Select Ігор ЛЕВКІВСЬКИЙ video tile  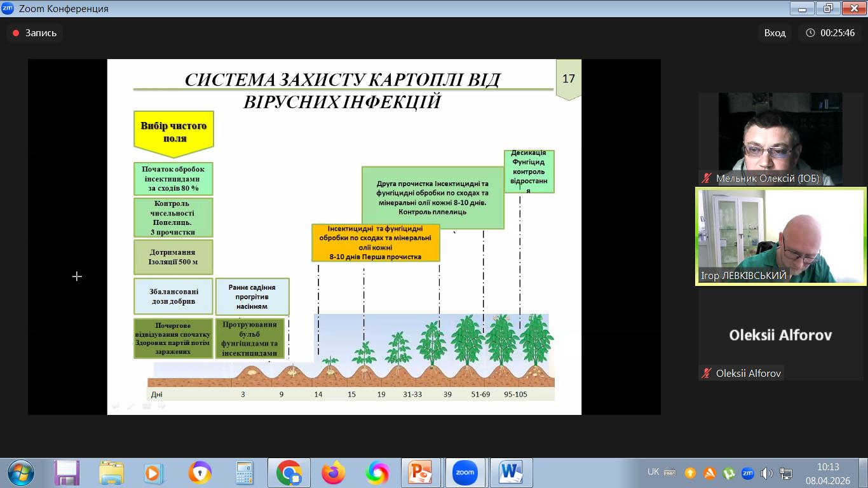point(780,236)
